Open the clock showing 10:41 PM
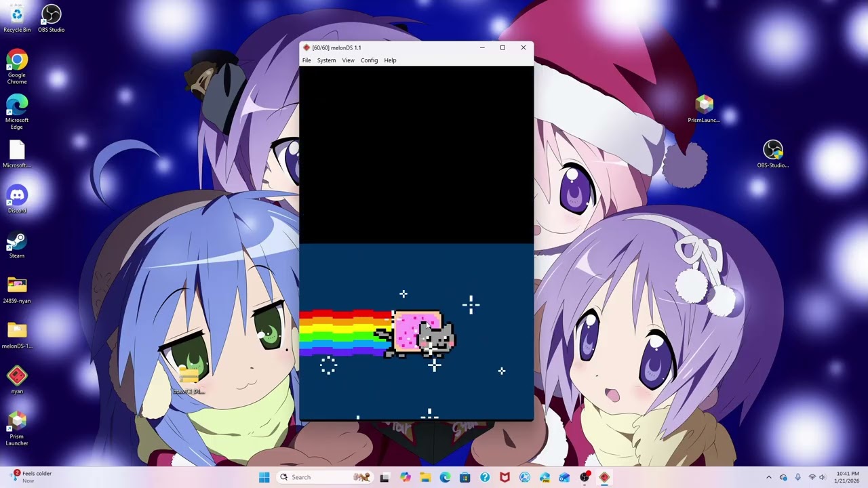This screenshot has height=488, width=868. [x=848, y=477]
